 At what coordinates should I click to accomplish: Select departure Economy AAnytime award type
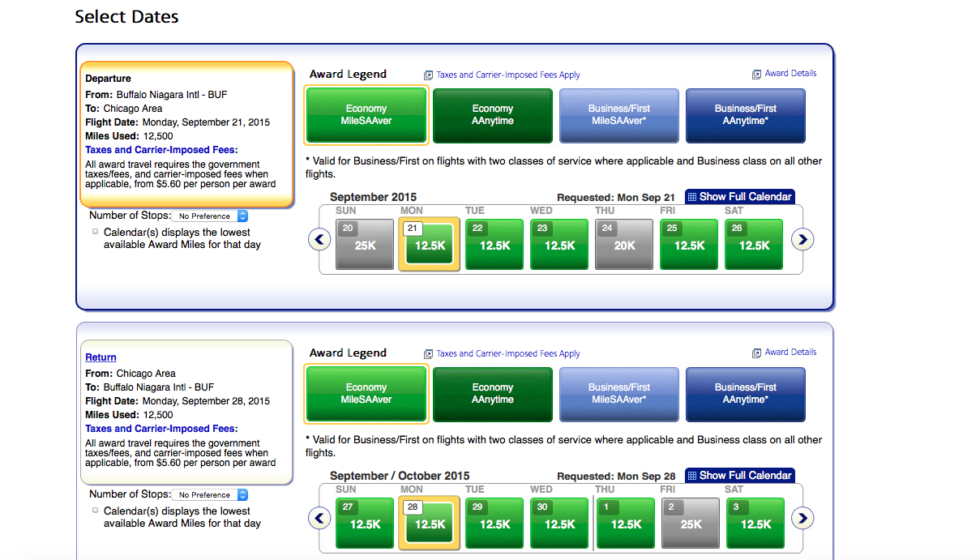tap(493, 115)
